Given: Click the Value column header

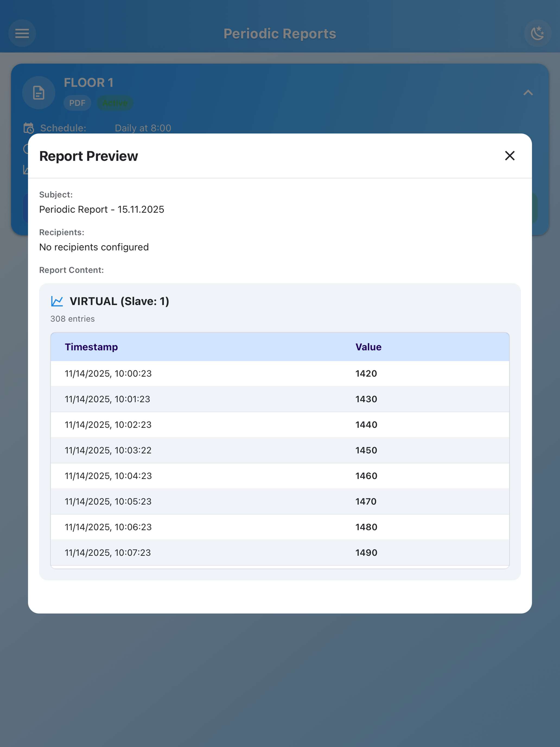Looking at the screenshot, I should point(368,347).
